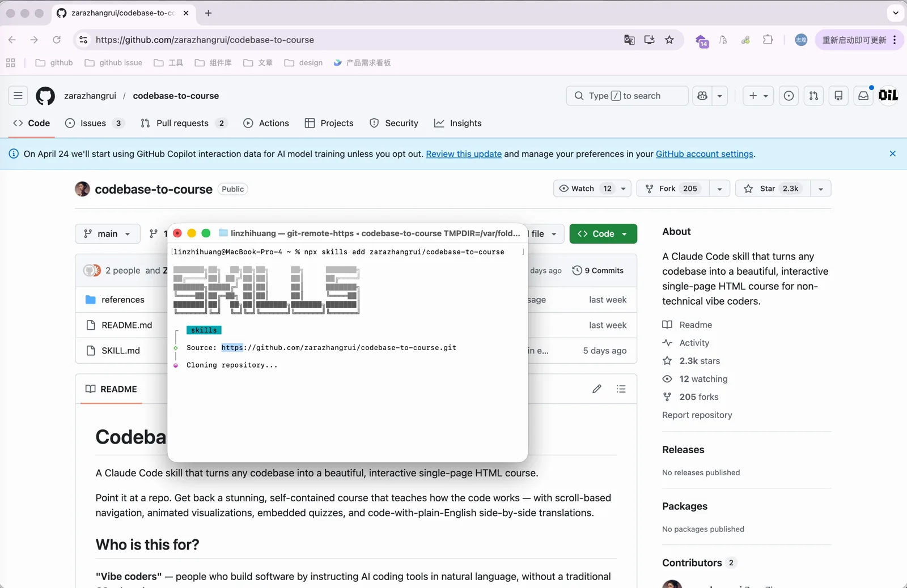Expand the browser tab search chevron

coord(896,13)
